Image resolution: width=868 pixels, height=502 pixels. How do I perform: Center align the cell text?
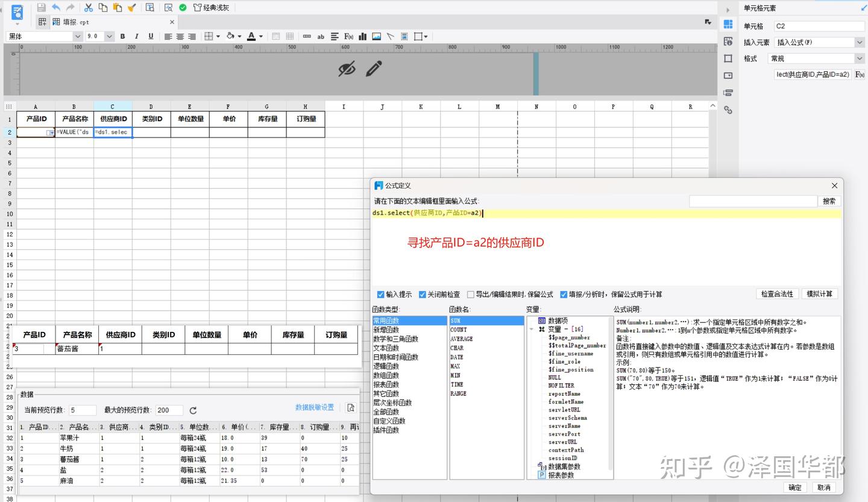tap(180, 36)
